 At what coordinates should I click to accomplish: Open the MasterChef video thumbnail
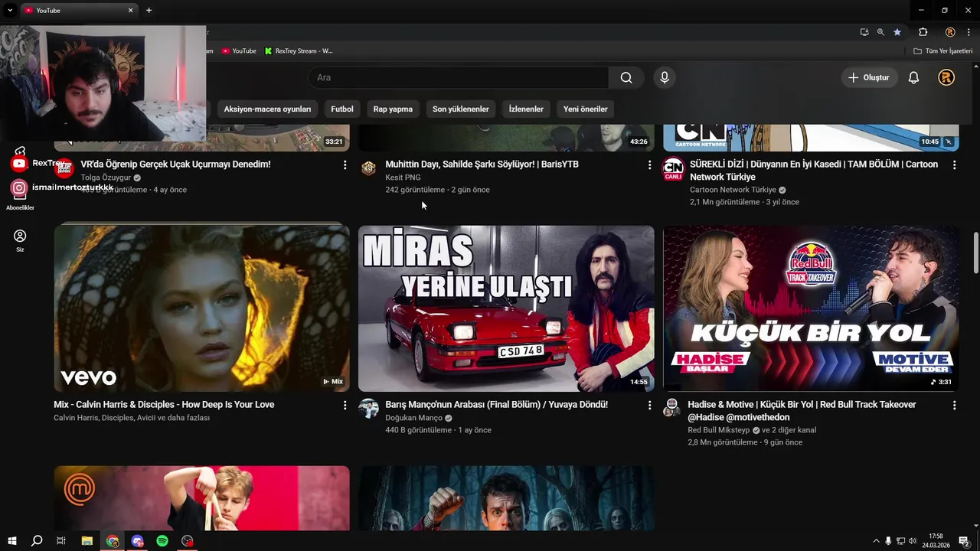pyautogui.click(x=201, y=498)
